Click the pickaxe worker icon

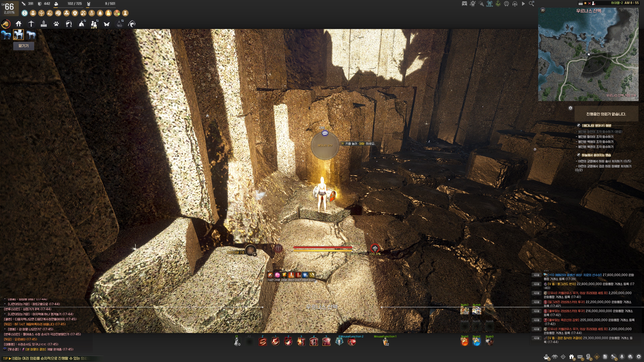(31, 24)
